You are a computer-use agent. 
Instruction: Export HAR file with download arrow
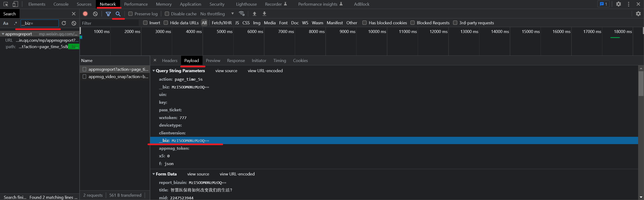[x=264, y=14]
